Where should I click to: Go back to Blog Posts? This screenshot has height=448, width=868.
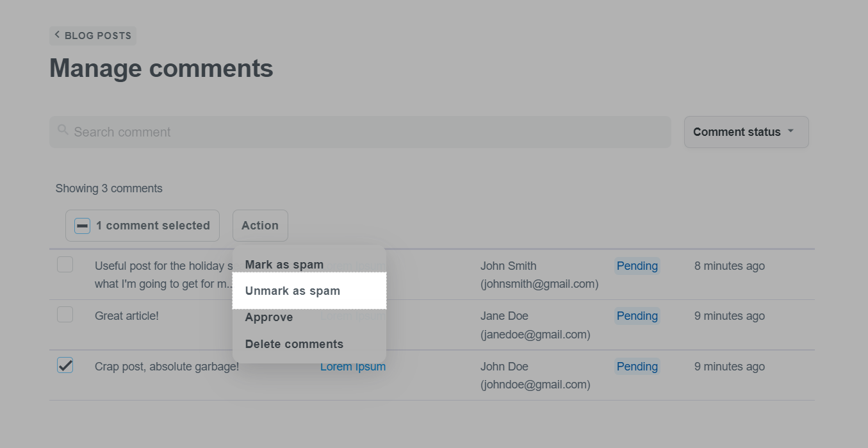click(x=93, y=36)
